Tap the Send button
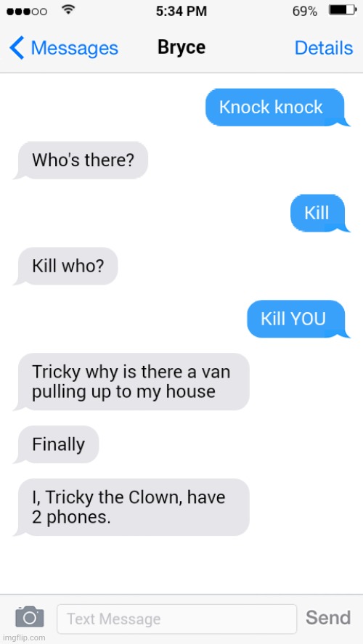The width and height of the screenshot is (363, 644). tap(328, 617)
